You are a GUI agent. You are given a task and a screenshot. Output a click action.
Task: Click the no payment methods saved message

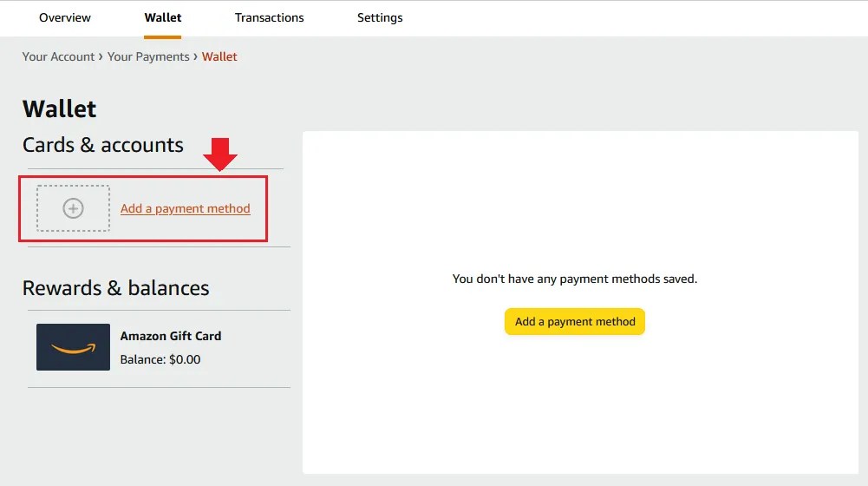pyautogui.click(x=575, y=279)
